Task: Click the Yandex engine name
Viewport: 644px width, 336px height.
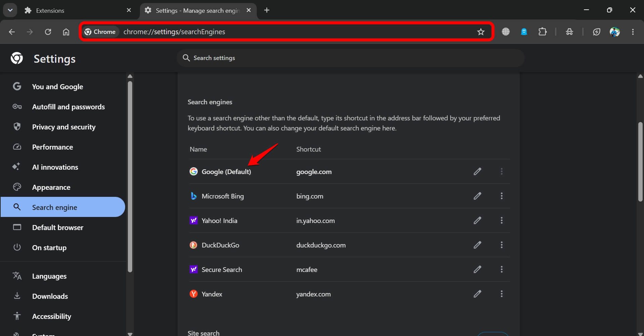Action: coord(212,294)
